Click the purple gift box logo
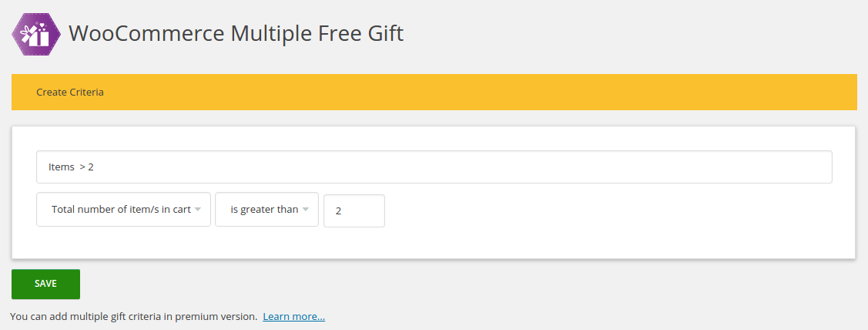Viewport: 868px width, 330px height. 36,34
